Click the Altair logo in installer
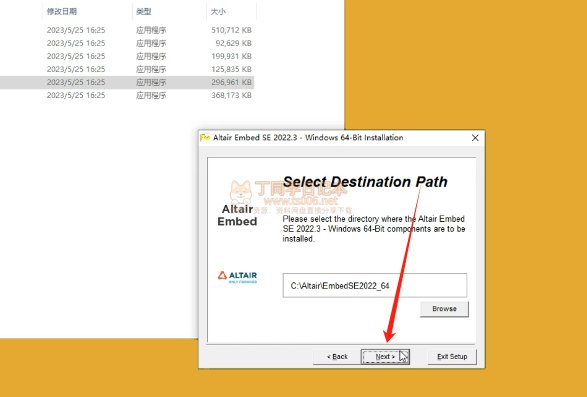The width and height of the screenshot is (587, 397). [x=237, y=277]
